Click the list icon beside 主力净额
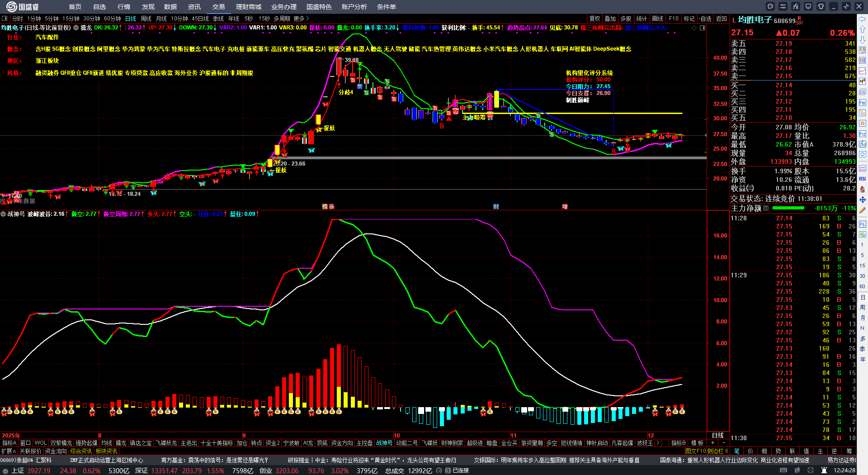868x475 pixels. click(x=766, y=208)
